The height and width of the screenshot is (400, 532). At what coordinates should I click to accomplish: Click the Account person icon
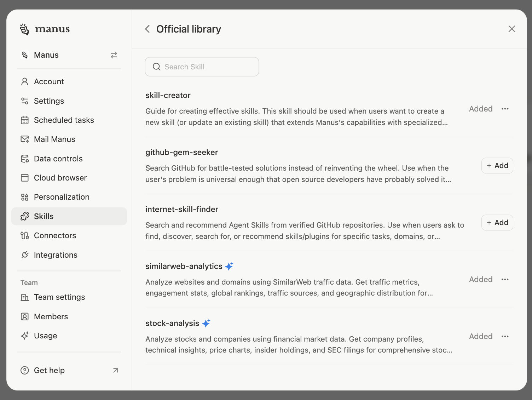click(25, 82)
